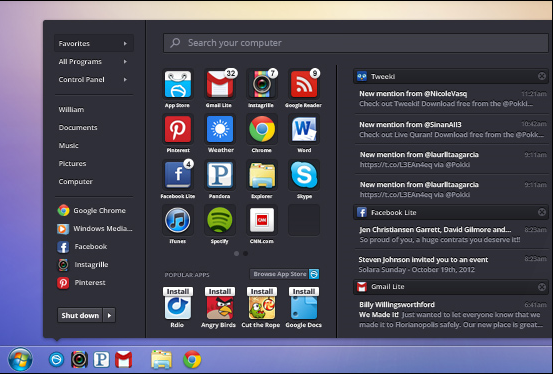Install Google Docs
This screenshot has width=553, height=374.
point(304,291)
